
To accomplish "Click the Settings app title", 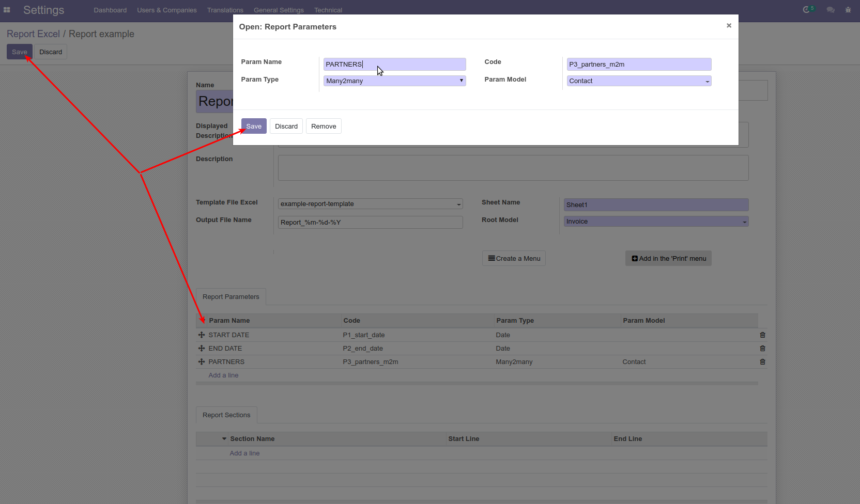I will click(x=43, y=10).
